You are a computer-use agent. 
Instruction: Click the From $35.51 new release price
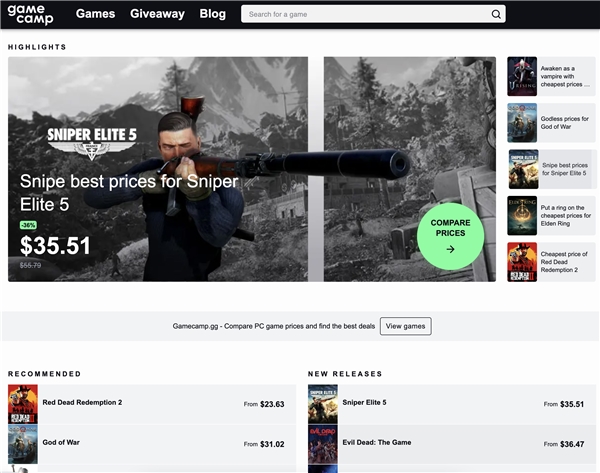(x=564, y=404)
